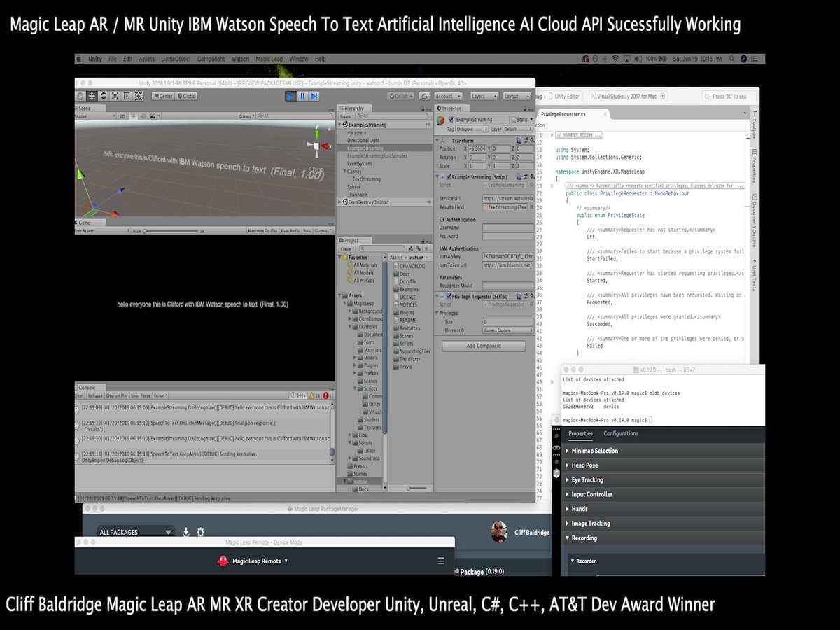Click Stats in the Game view
This screenshot has width=840, height=630.
click(307, 230)
